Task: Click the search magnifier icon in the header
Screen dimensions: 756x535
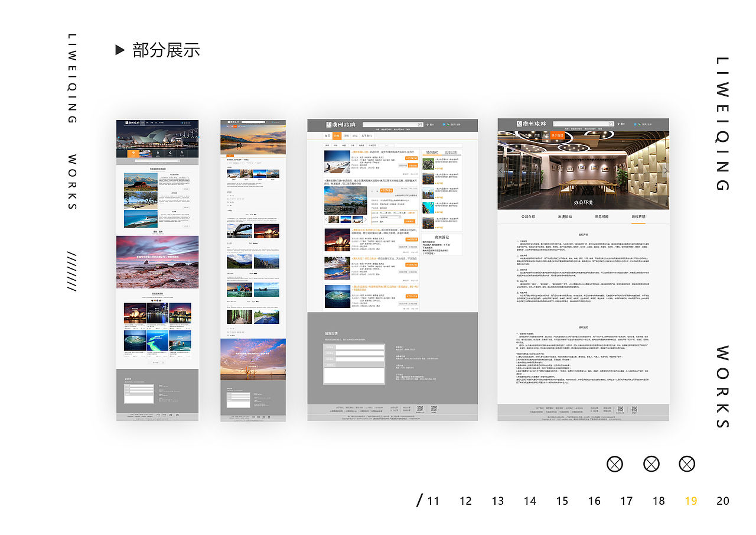Action: (419, 124)
